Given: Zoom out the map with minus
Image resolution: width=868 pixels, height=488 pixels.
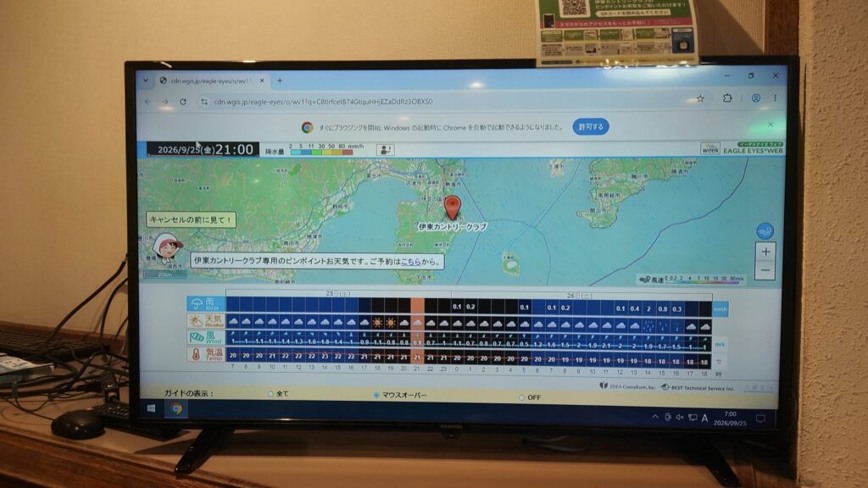Looking at the screenshot, I should click(x=765, y=270).
